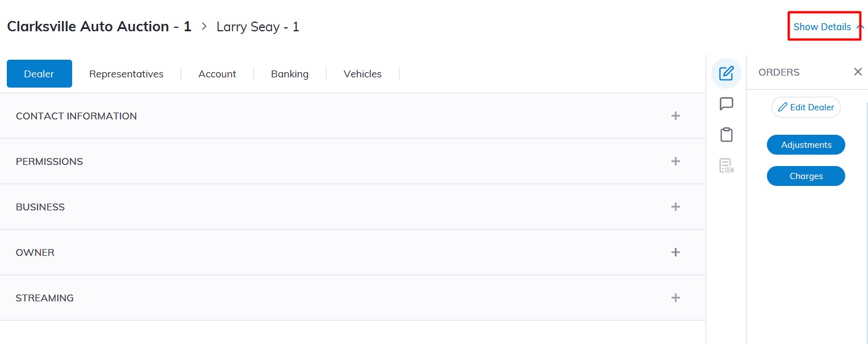Expand the Streaming section
Screen dimensions: 868x344
675,298
